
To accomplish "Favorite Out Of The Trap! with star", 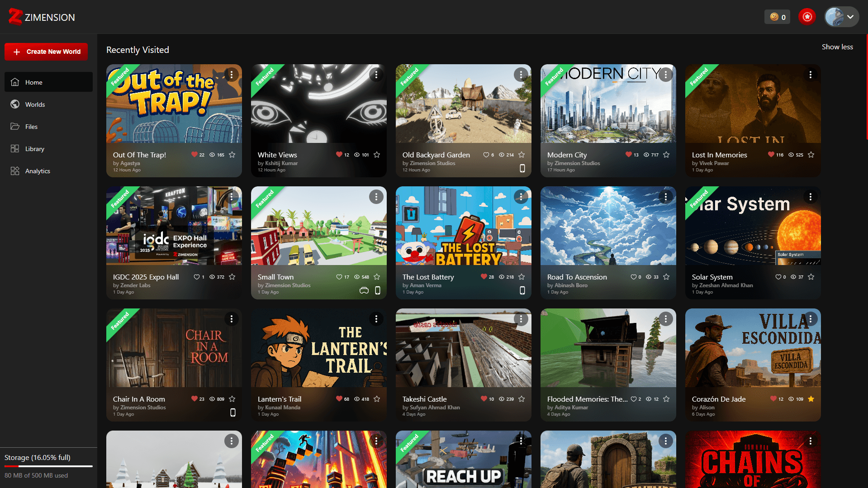I will 232,155.
